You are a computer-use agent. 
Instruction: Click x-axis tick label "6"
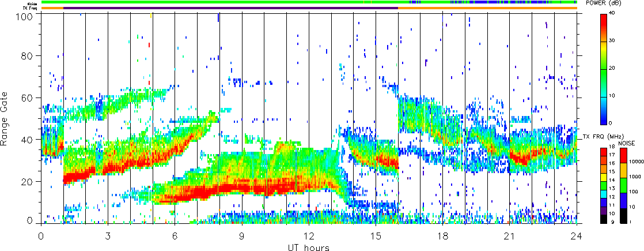tap(175, 236)
